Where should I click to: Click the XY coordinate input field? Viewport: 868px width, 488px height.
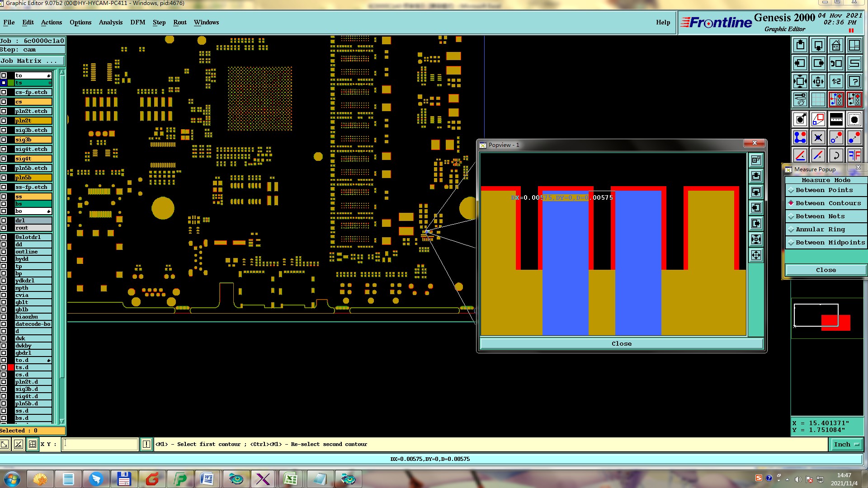[99, 445]
